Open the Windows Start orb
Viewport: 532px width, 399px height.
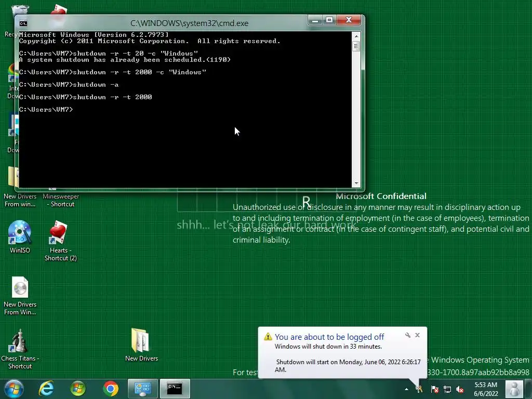click(14, 389)
